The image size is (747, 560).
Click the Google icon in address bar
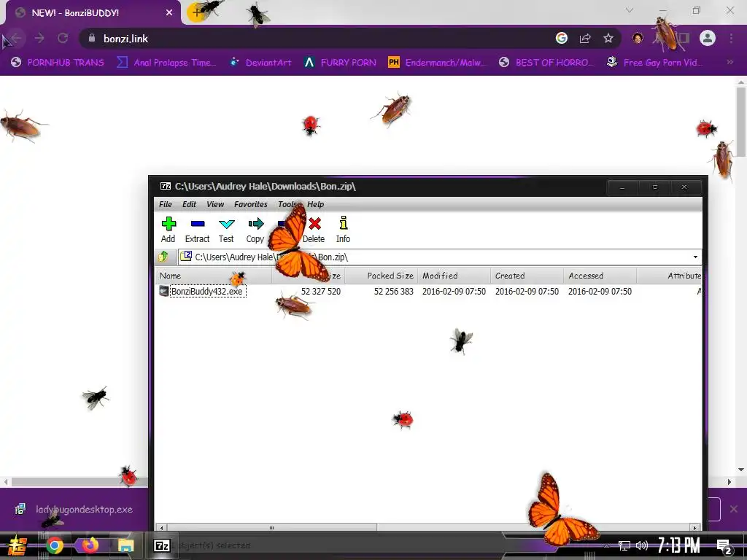coord(562,38)
